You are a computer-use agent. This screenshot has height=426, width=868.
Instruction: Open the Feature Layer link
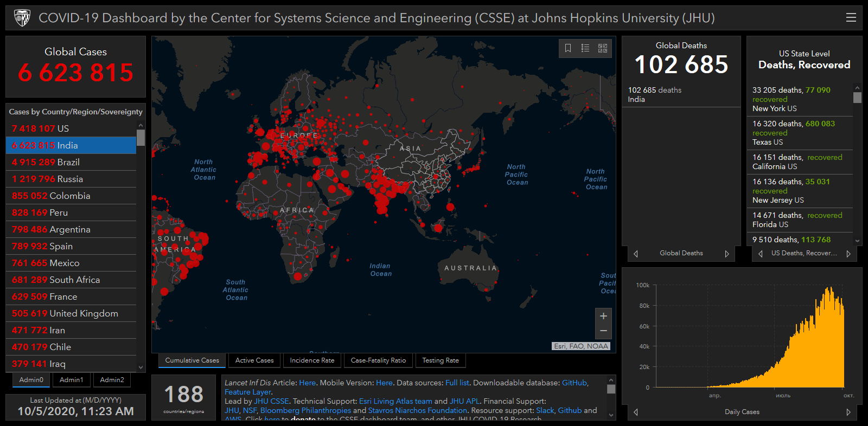248,392
